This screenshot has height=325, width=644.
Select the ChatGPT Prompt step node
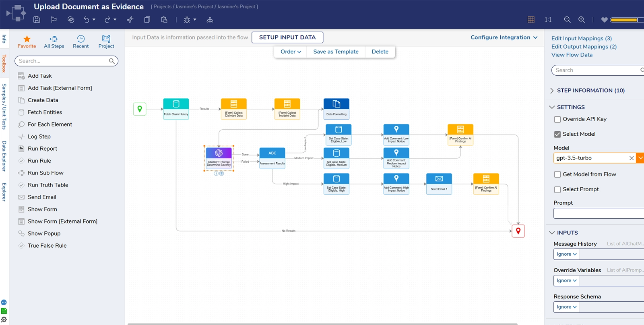coord(219,158)
